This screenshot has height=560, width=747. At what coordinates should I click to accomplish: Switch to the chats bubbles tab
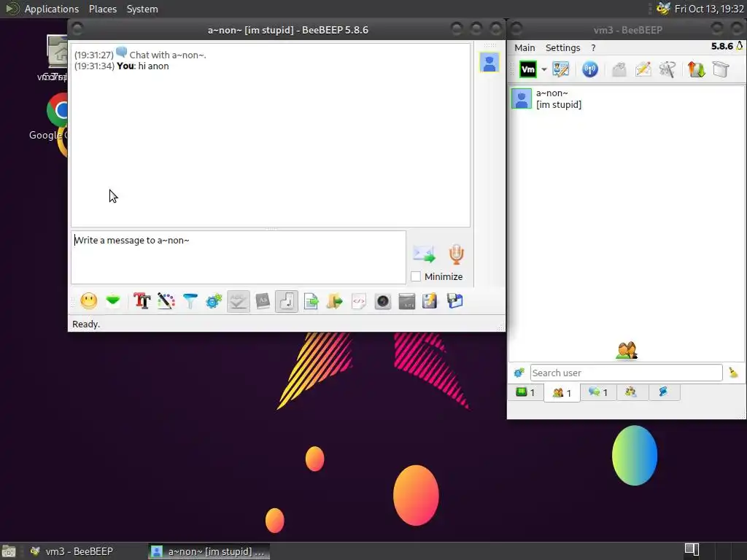coord(598,392)
